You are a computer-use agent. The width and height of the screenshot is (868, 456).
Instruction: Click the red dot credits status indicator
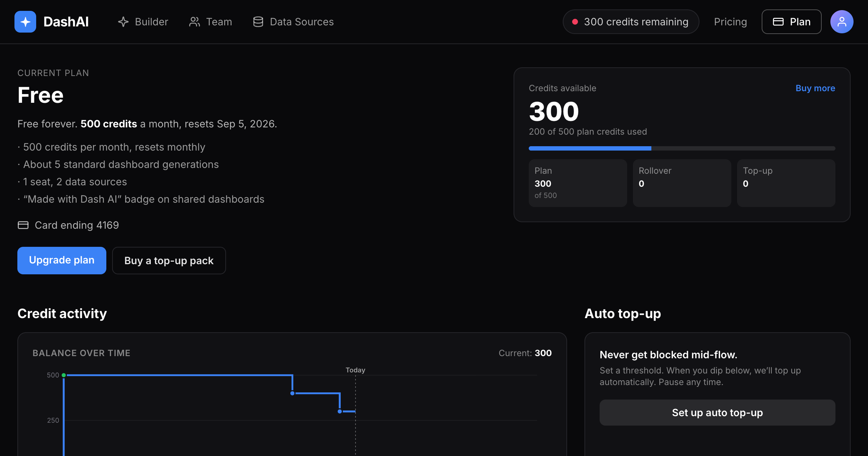point(575,22)
